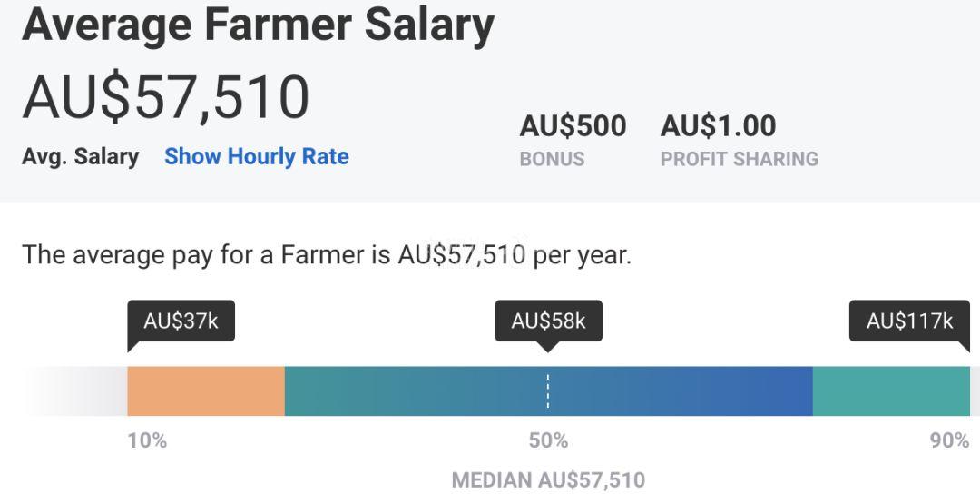The width and height of the screenshot is (980, 504).
Task: Click the BONUS label
Action: [x=552, y=160]
